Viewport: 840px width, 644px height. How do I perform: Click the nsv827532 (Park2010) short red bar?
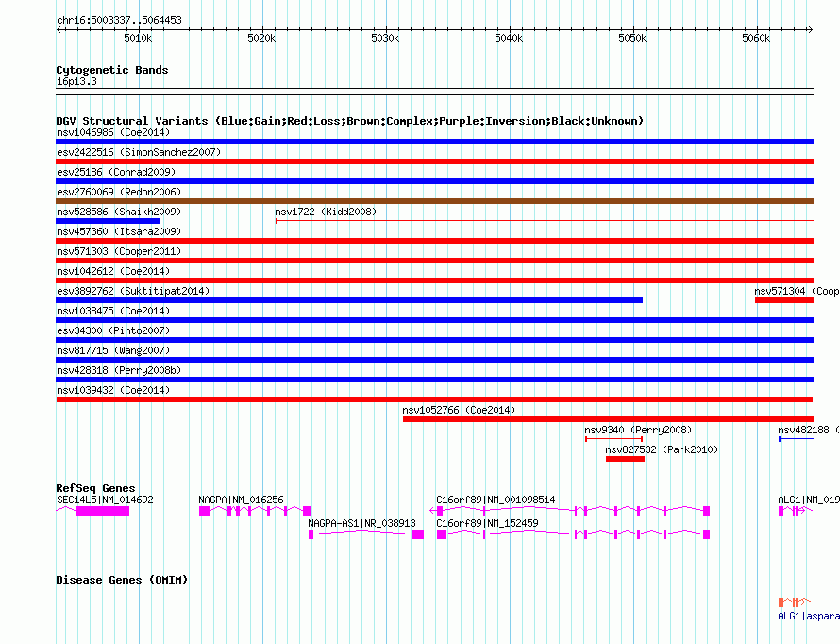(625, 459)
